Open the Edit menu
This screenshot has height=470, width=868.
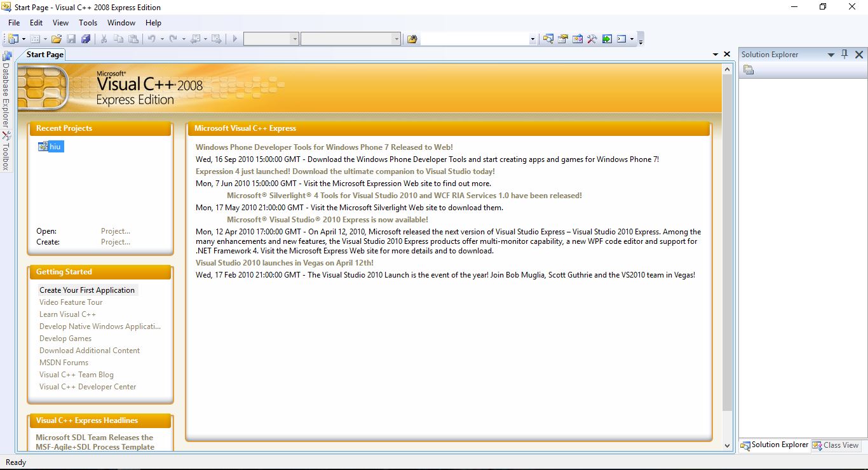(36, 23)
